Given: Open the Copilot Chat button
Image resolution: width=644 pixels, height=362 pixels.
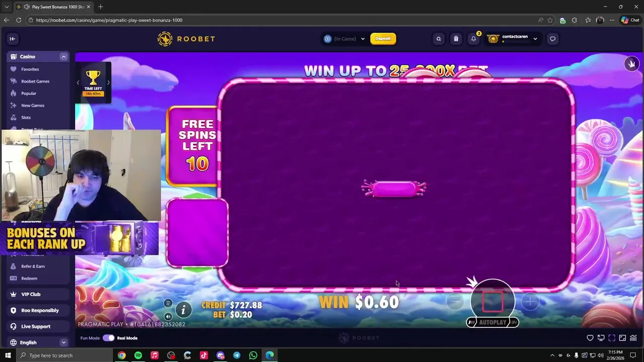Looking at the screenshot, I should tap(630, 20).
